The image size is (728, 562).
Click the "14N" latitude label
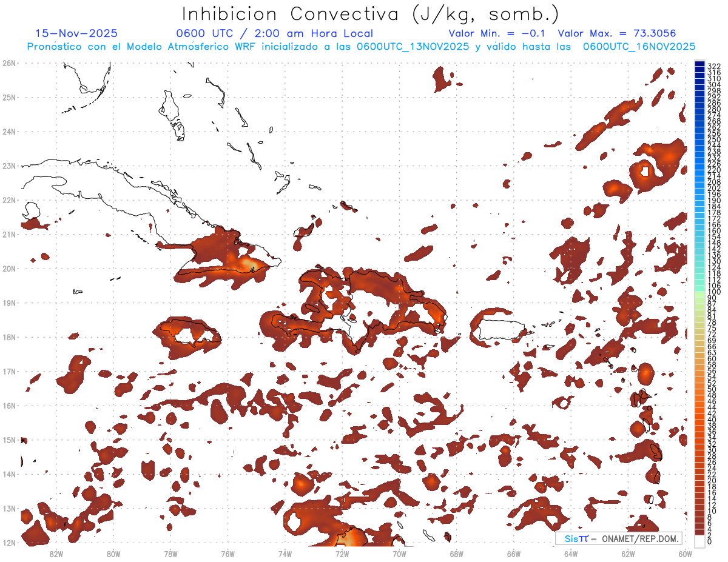[x=9, y=474]
